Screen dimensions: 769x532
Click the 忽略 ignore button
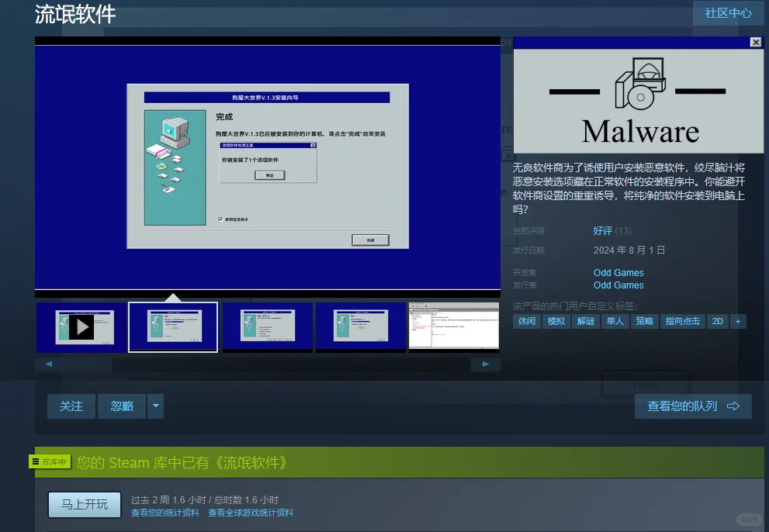click(122, 406)
